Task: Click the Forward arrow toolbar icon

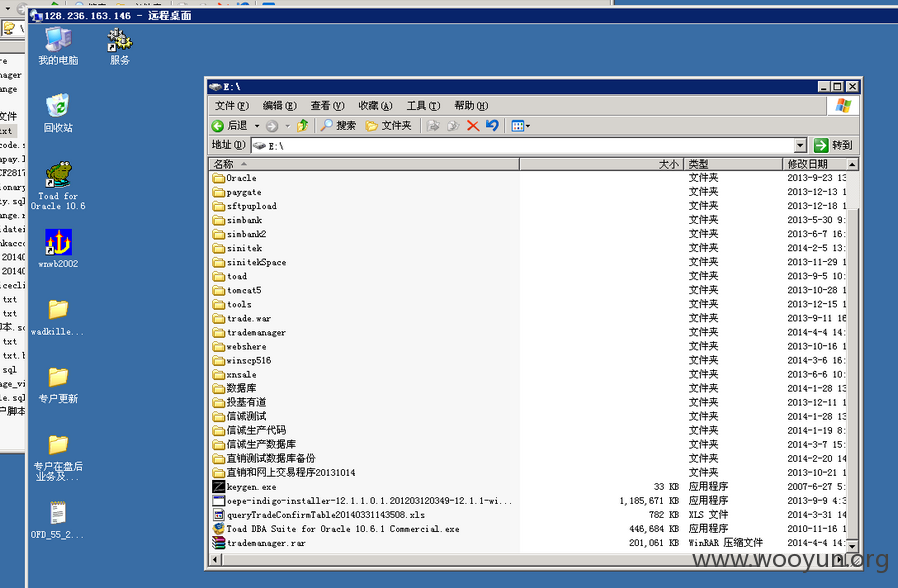Action: [272, 126]
